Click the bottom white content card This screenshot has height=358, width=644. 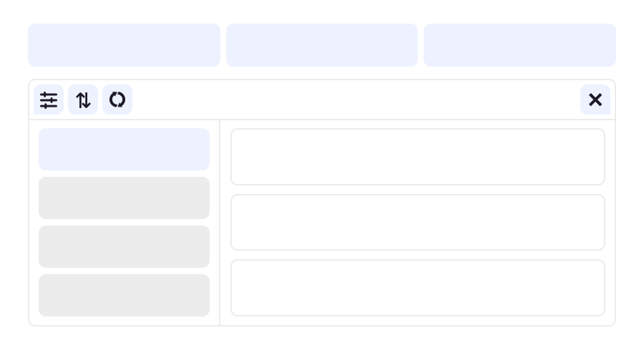[x=418, y=287]
